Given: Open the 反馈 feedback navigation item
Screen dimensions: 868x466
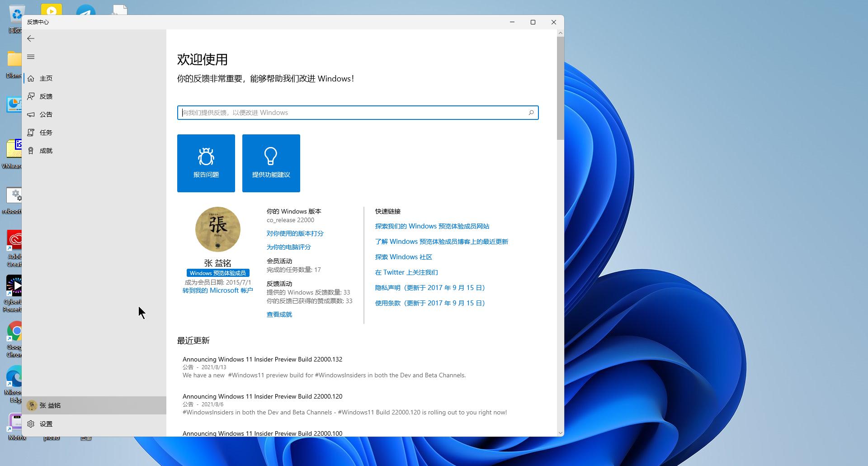Looking at the screenshot, I should pyautogui.click(x=94, y=96).
